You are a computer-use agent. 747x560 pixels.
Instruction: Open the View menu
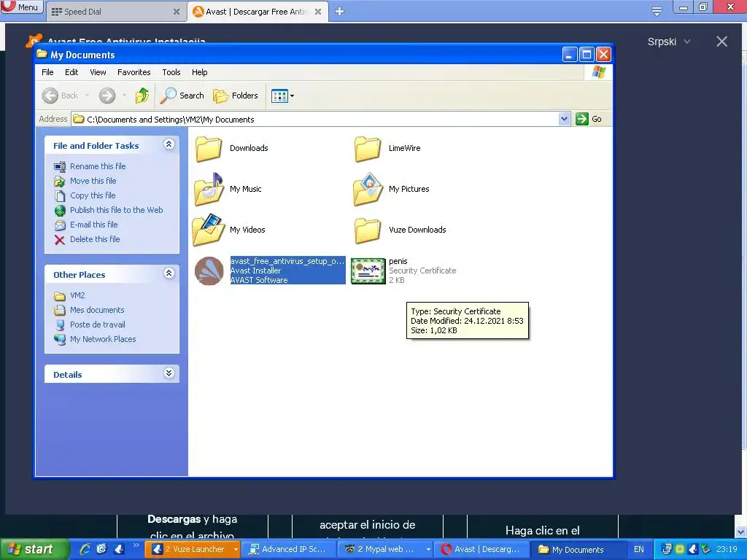click(x=98, y=72)
